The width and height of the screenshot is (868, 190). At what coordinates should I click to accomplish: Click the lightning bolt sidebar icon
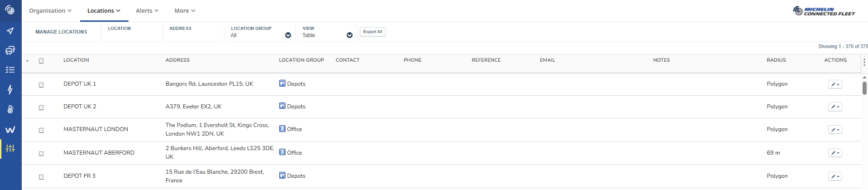coord(10,89)
